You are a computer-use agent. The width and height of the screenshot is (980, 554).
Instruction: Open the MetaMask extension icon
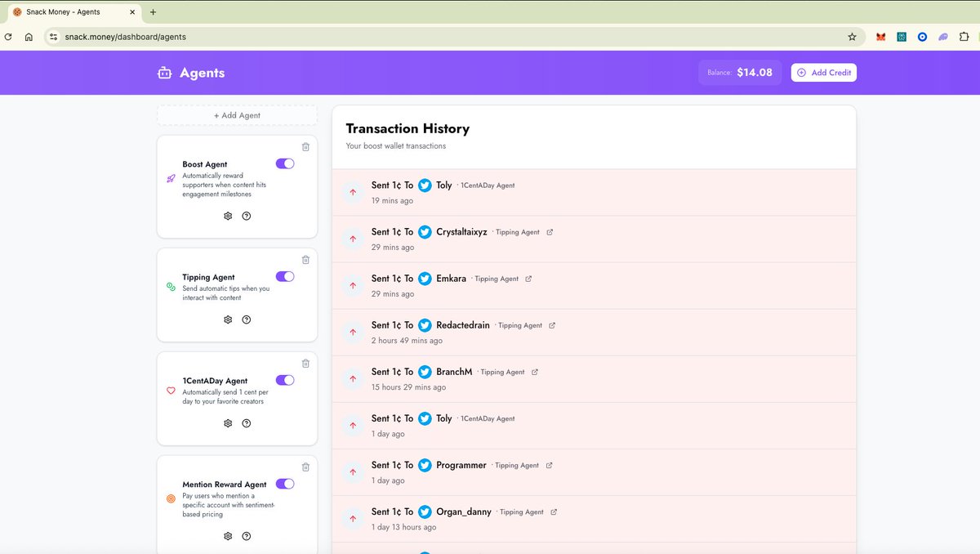880,37
